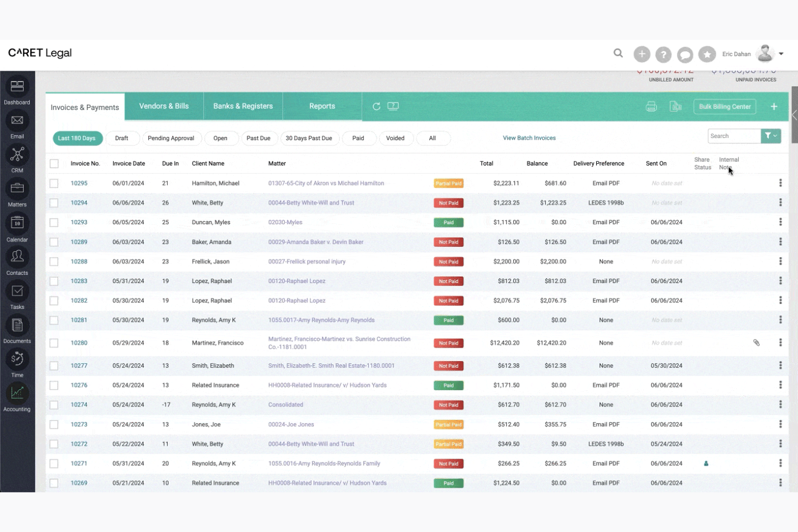Check the box for invoice 10294
798x532 pixels.
point(54,203)
